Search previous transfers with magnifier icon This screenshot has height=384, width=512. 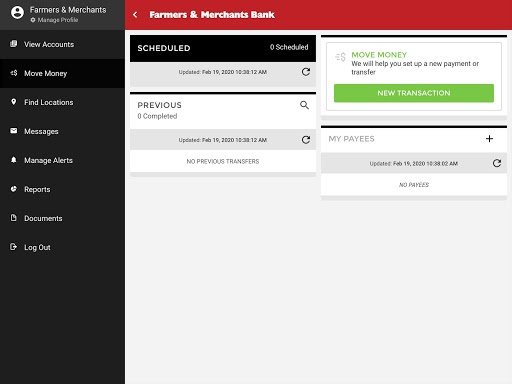pos(304,105)
